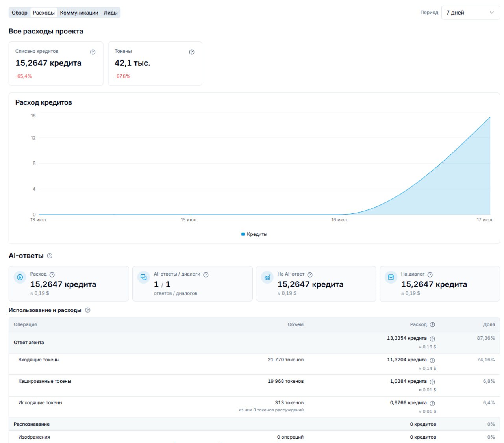Click the message icon in На диалог card

point(391,277)
